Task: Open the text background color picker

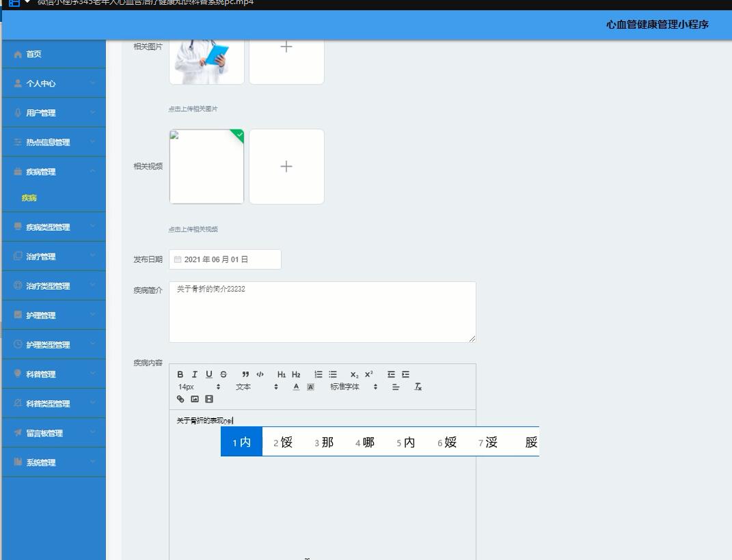Action: pos(310,387)
